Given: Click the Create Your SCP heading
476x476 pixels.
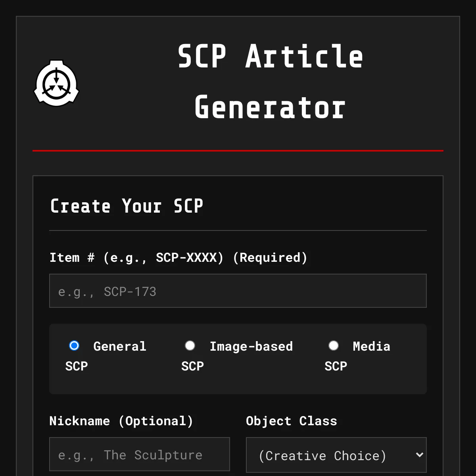Looking at the screenshot, I should point(127,206).
